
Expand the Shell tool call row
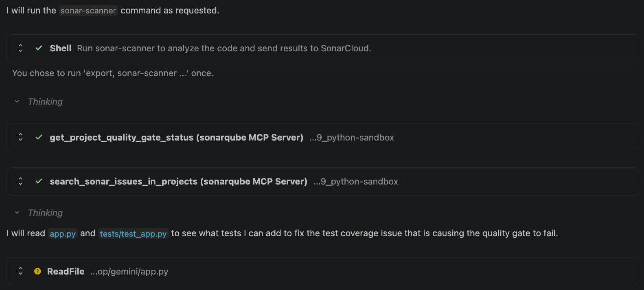[20, 48]
